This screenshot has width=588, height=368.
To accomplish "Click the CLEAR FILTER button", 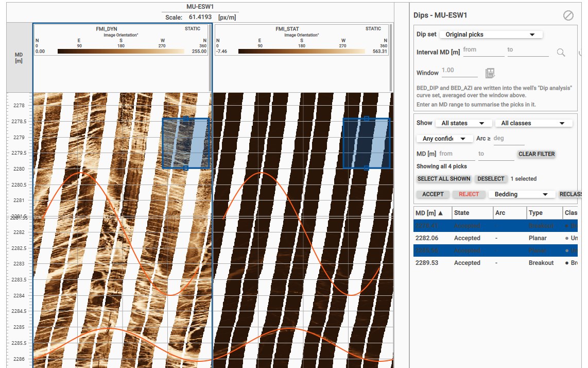I will [536, 154].
